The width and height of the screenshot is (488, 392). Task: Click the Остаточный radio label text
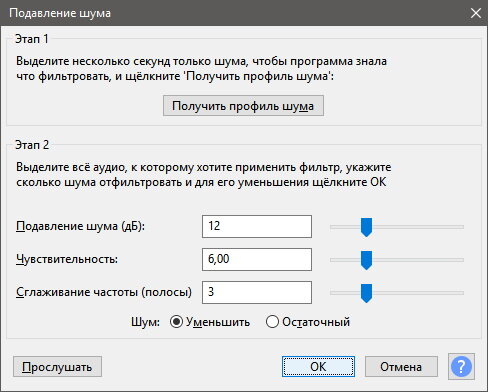[316, 322]
